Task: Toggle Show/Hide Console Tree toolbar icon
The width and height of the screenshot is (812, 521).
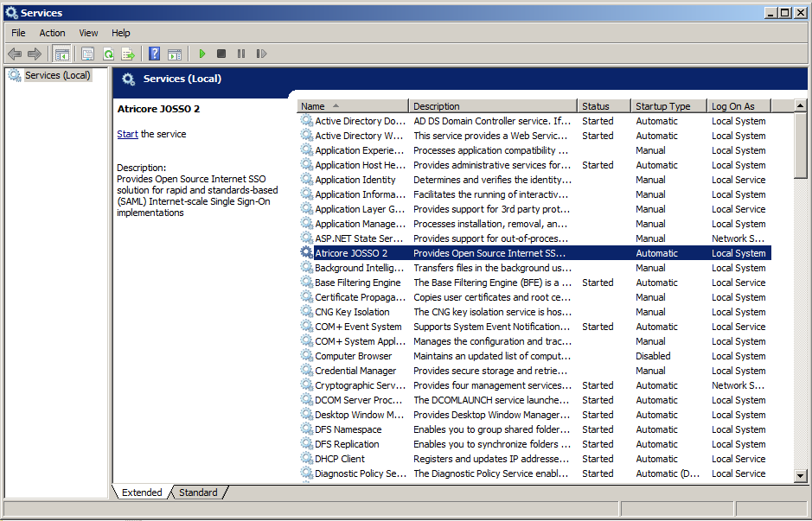Action: pyautogui.click(x=61, y=54)
